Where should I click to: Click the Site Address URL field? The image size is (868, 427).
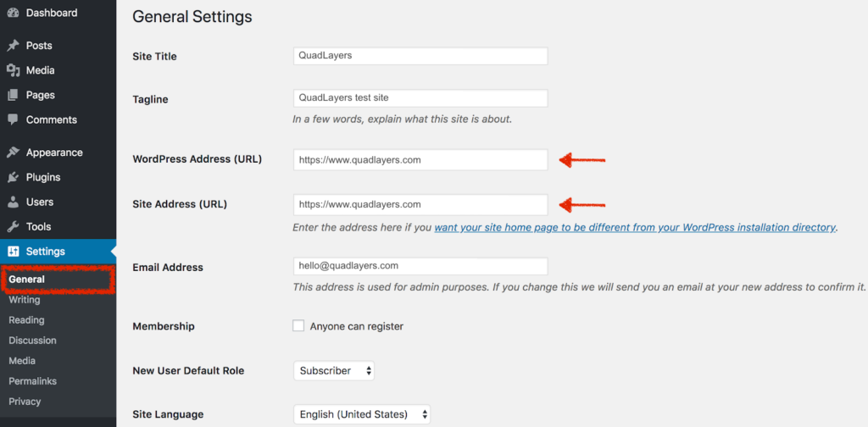pyautogui.click(x=420, y=205)
